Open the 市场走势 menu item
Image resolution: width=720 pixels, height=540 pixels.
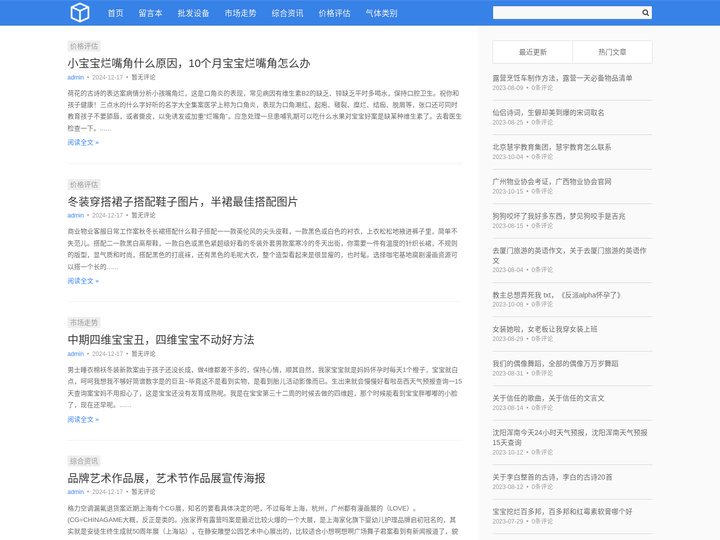point(241,13)
